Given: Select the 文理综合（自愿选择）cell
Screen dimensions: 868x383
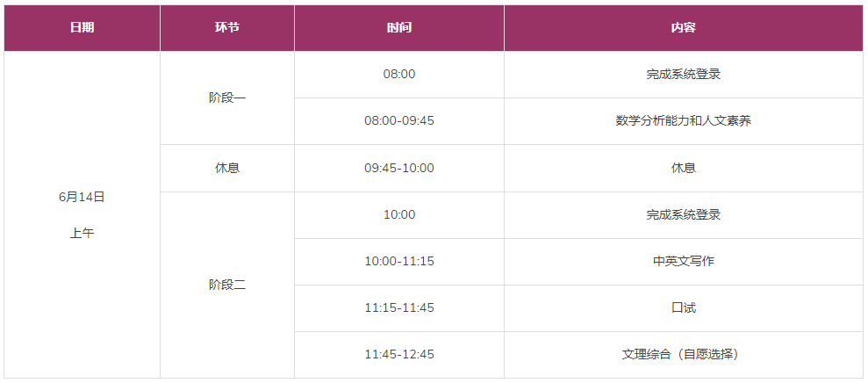Looking at the screenshot, I should coord(683,354).
